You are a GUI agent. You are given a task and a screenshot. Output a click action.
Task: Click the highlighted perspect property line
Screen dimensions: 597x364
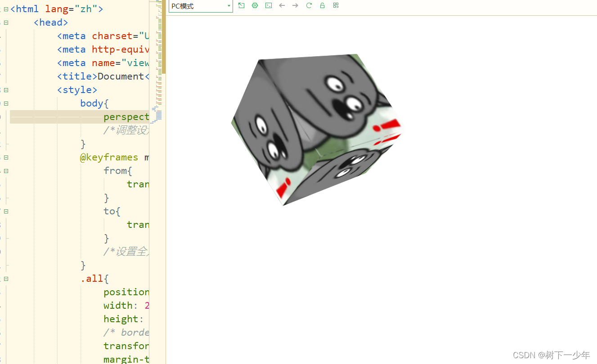click(x=80, y=117)
